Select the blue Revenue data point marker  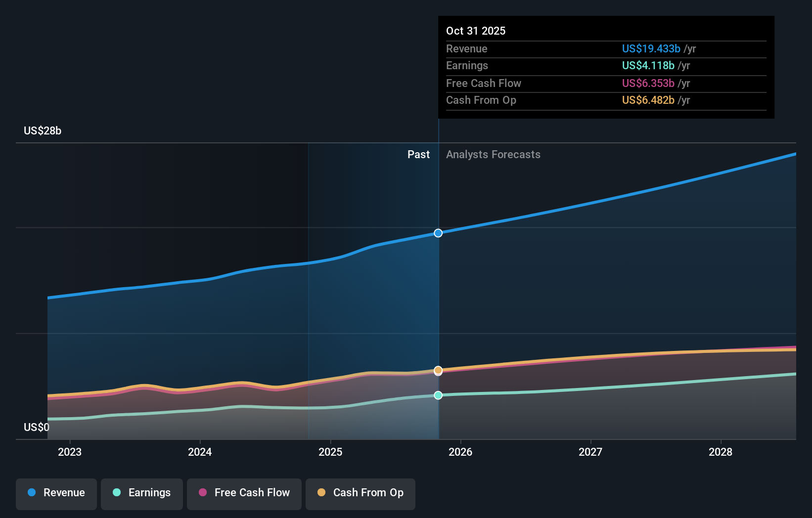click(x=438, y=233)
